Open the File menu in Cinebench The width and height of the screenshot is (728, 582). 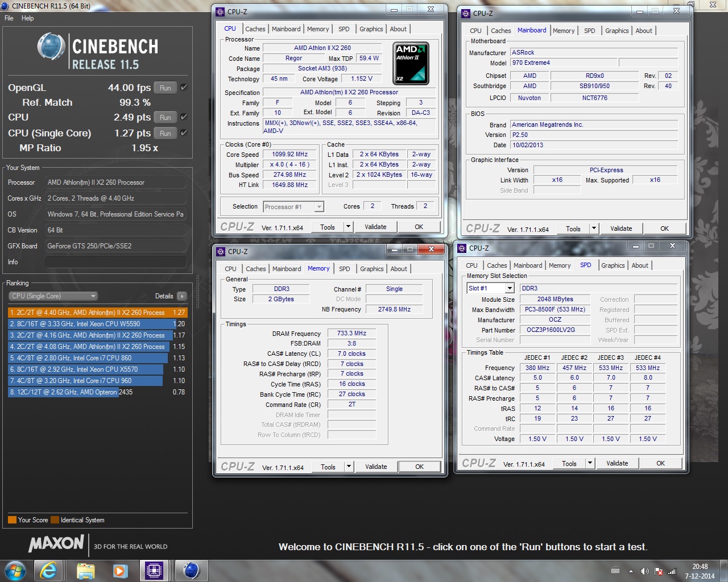[x=9, y=18]
